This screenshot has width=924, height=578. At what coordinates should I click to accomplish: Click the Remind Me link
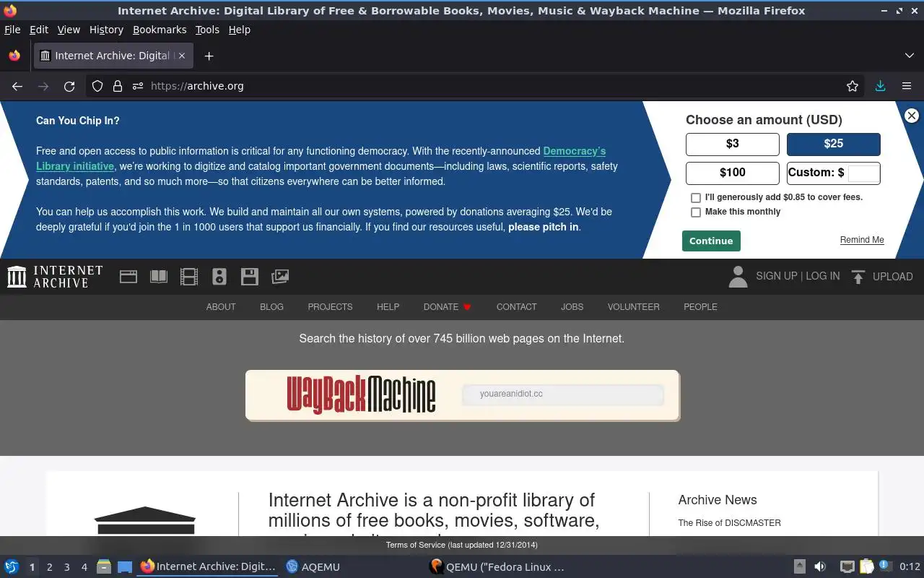(862, 240)
